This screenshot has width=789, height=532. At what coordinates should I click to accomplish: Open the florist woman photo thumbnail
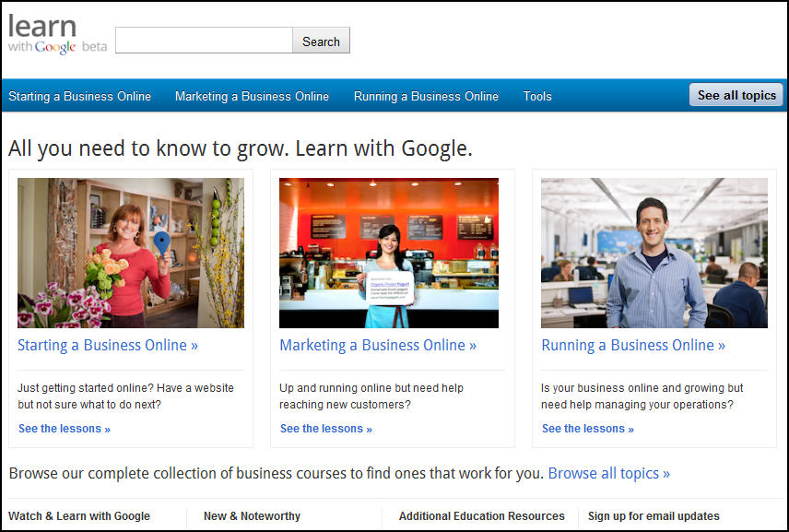coord(131,253)
